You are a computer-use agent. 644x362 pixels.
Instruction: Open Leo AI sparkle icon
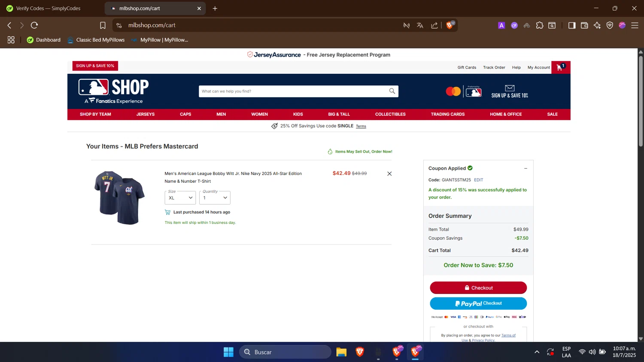click(597, 25)
